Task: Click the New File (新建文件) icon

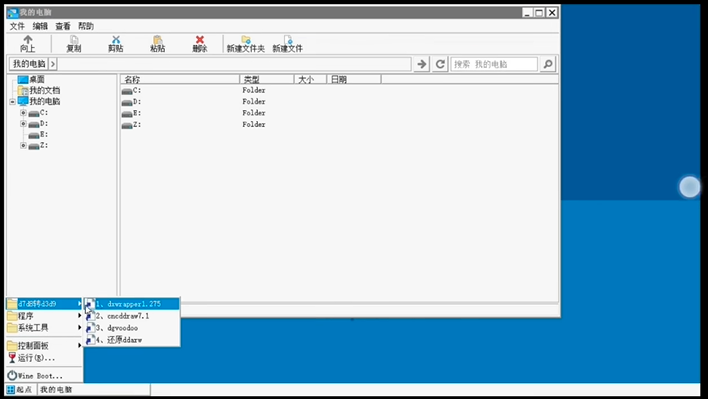Action: coord(288,40)
